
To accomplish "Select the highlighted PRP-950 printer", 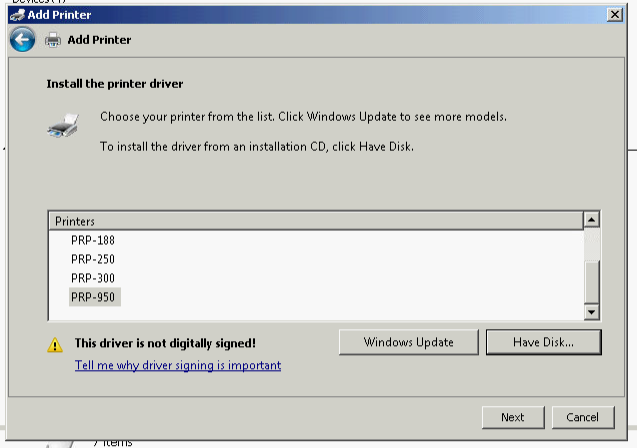I will click(93, 297).
